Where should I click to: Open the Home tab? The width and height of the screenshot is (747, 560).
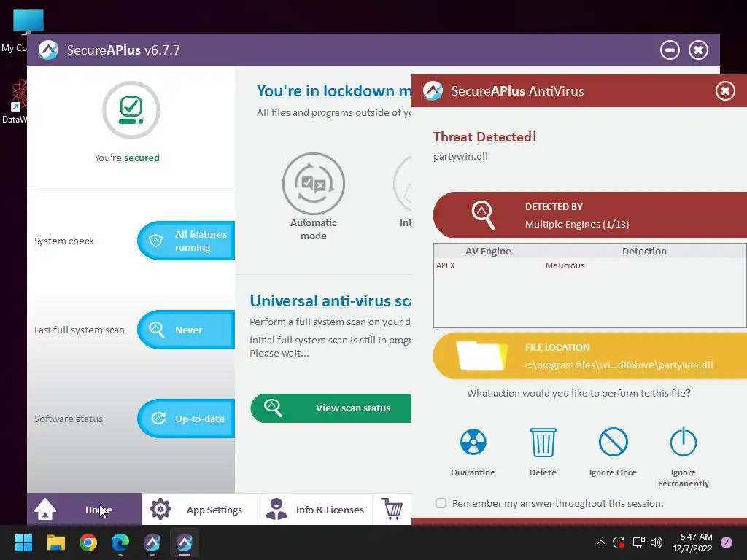(85, 510)
